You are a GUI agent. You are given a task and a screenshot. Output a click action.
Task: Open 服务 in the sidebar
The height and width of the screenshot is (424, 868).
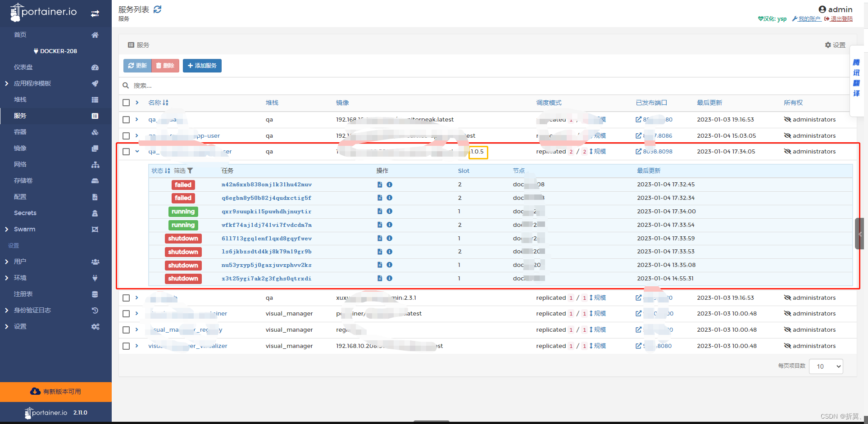click(x=56, y=116)
